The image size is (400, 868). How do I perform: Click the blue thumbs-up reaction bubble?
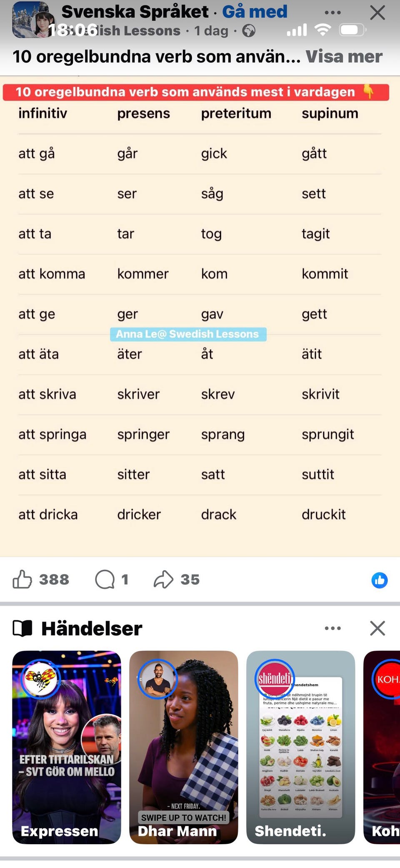[379, 580]
